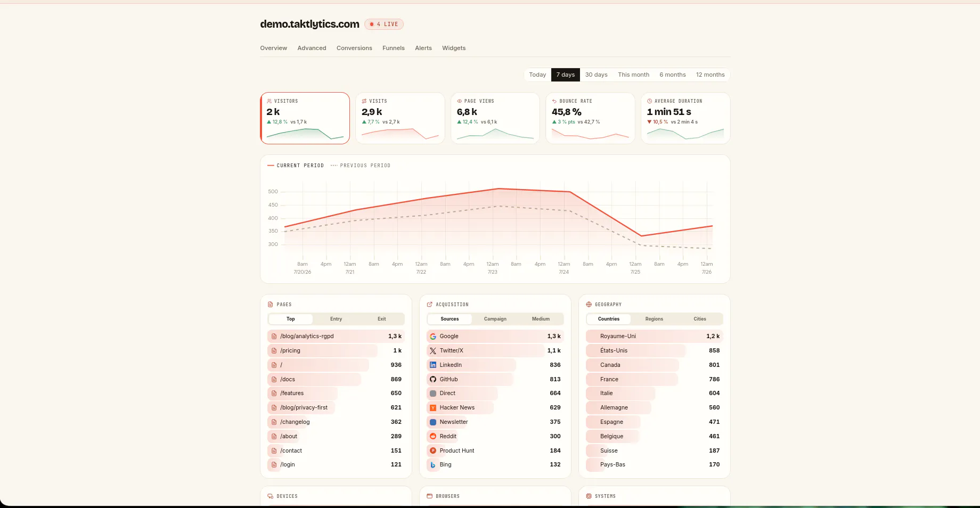Click the Geography globe icon
980x508 pixels.
[589, 305]
